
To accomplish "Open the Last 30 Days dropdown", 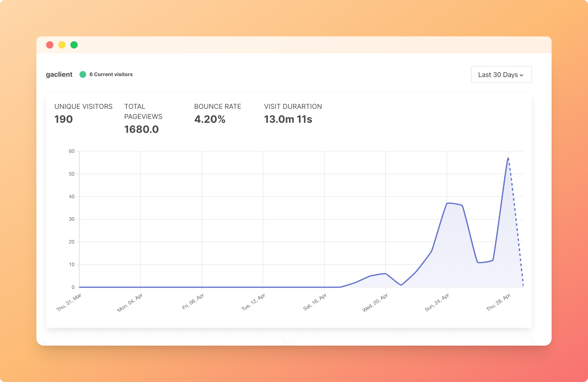I will tap(501, 75).
